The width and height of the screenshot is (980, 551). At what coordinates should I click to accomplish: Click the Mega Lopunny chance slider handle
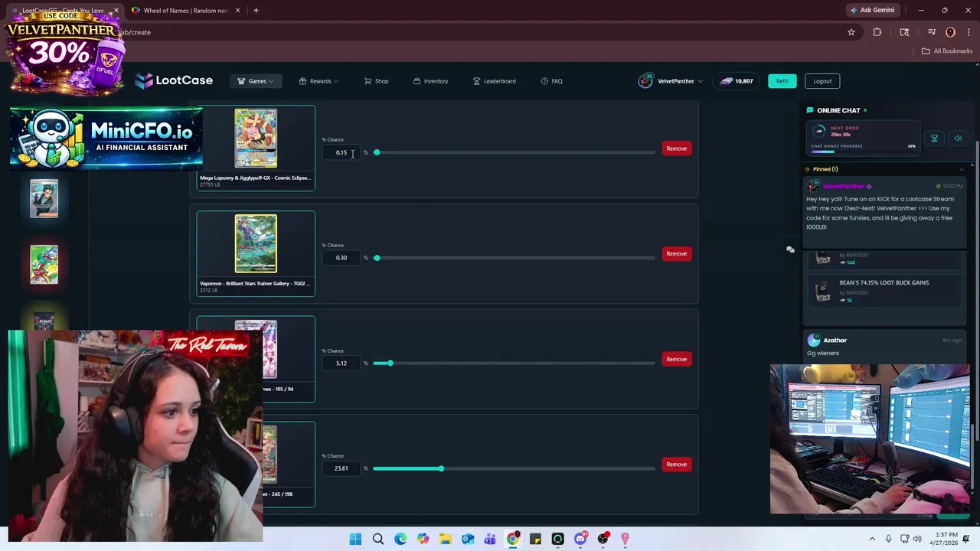point(377,152)
